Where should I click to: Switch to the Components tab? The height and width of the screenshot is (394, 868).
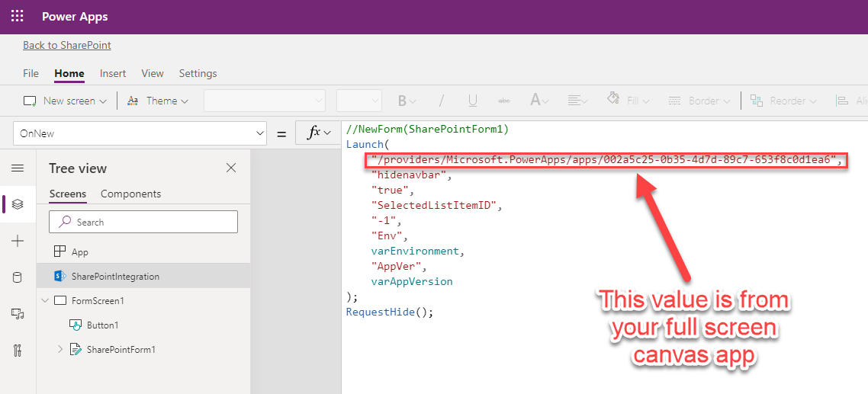(130, 194)
